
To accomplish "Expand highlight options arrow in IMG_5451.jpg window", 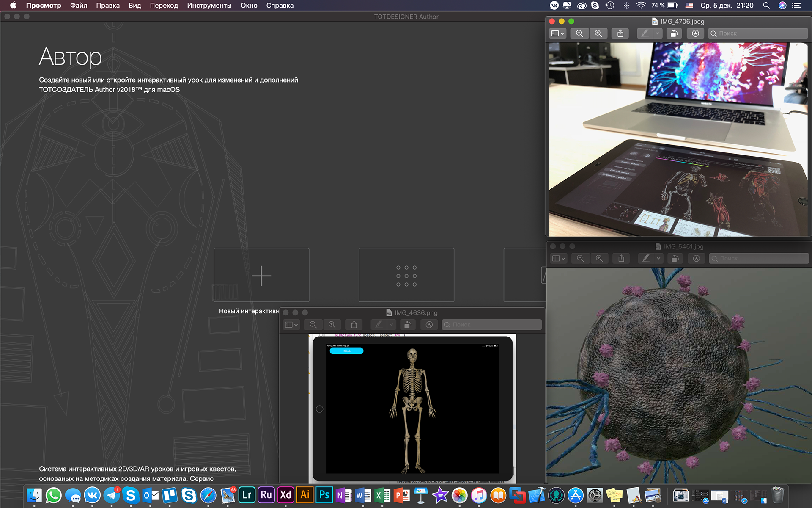I will point(658,258).
